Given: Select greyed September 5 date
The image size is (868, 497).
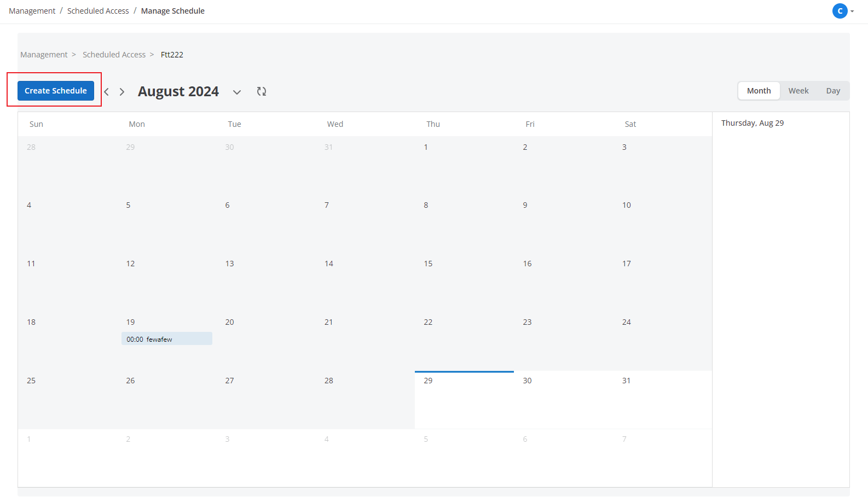Looking at the screenshot, I should [426, 439].
